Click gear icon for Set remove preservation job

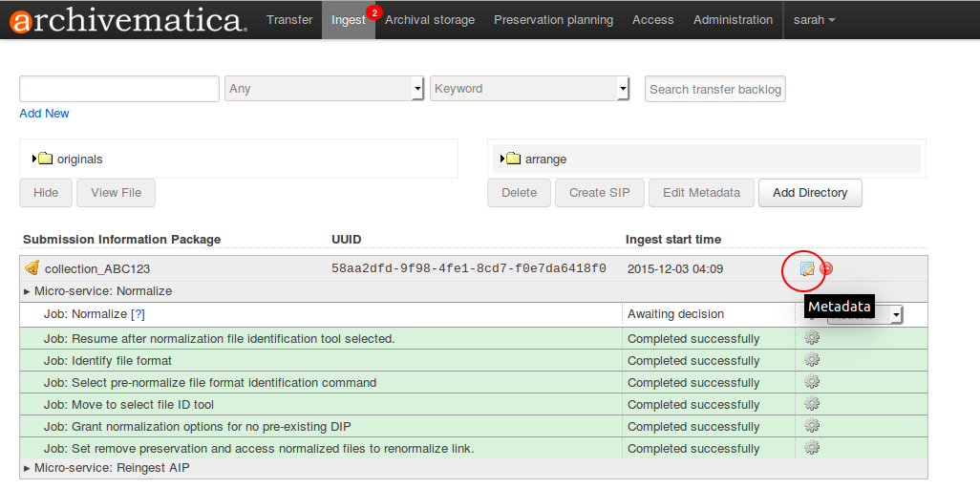812,448
